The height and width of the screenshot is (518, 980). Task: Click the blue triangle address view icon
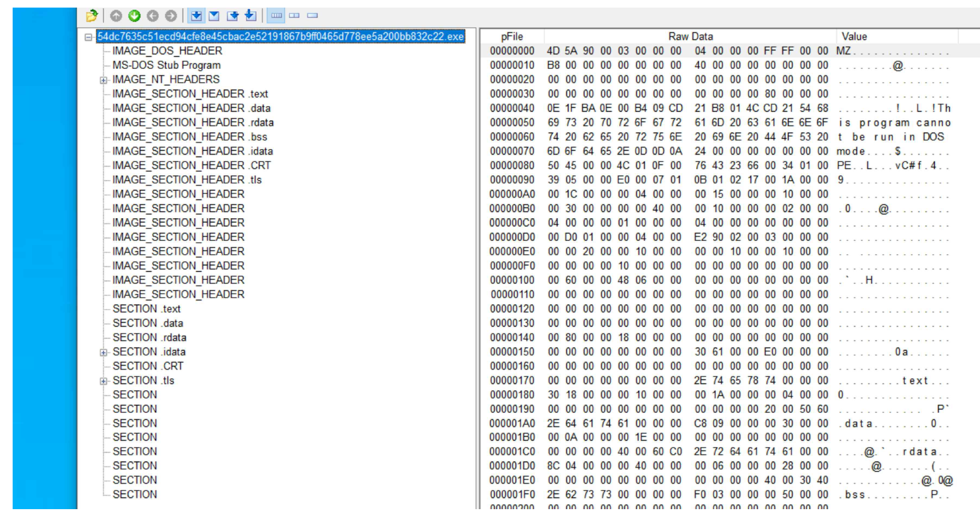pyautogui.click(x=214, y=16)
